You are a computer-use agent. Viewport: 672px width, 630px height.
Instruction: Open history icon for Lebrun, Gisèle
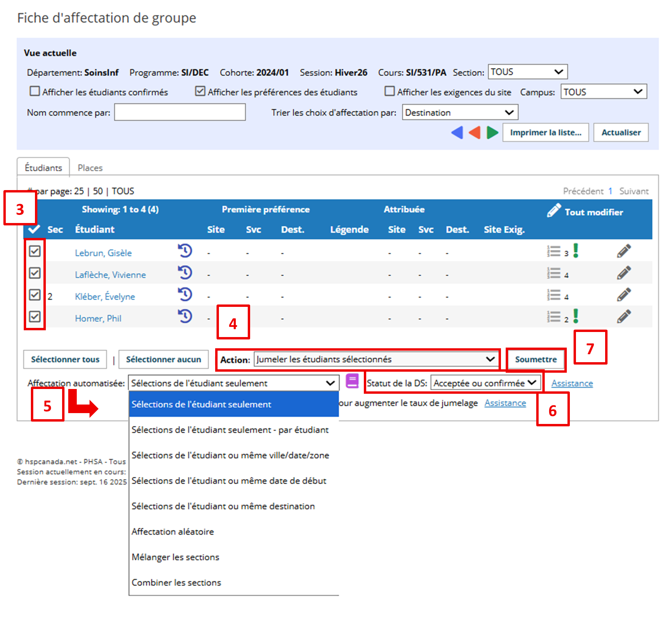click(x=185, y=251)
